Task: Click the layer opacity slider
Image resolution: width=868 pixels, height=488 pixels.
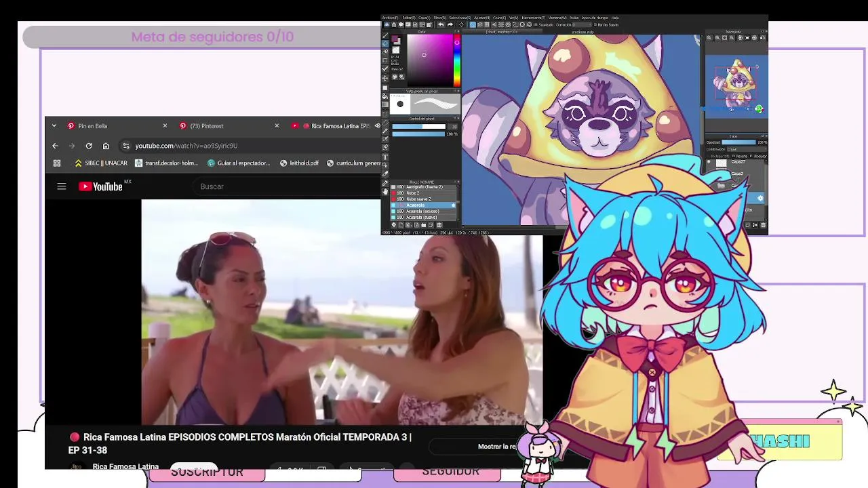Action: (739, 142)
